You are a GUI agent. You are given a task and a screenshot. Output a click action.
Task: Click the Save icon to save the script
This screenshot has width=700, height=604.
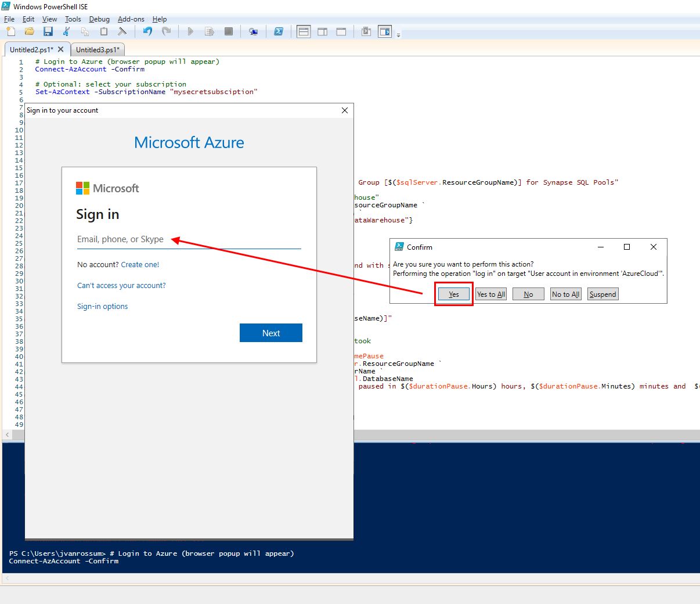tap(48, 31)
